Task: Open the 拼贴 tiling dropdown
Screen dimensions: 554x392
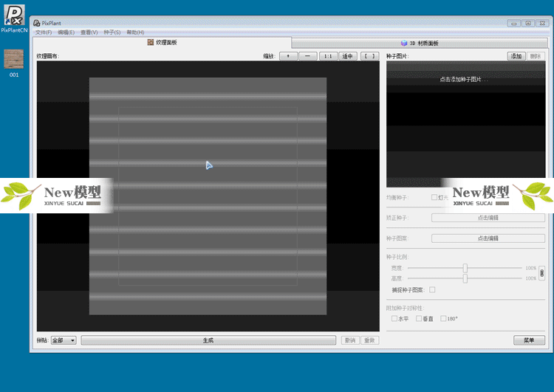Action: click(64, 340)
